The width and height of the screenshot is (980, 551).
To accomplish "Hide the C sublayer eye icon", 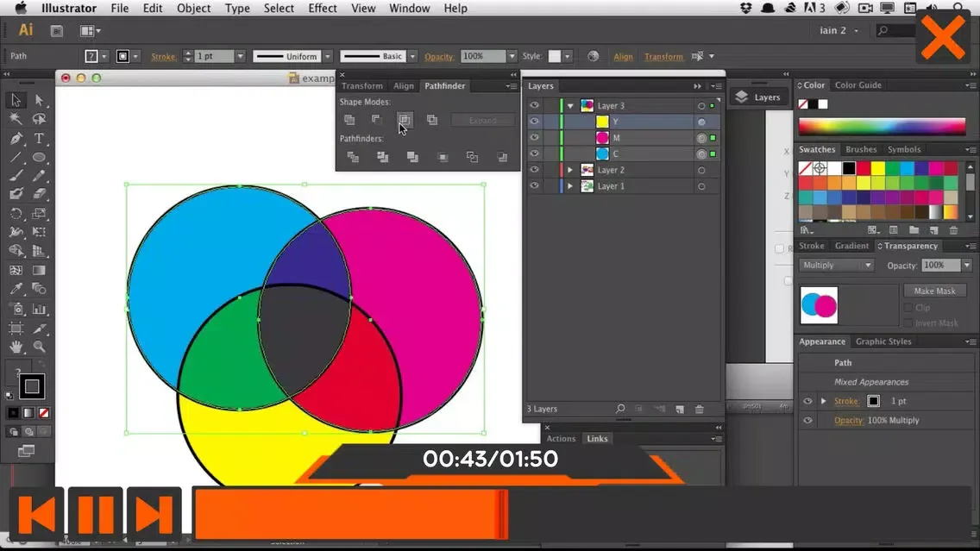I will [x=534, y=153].
